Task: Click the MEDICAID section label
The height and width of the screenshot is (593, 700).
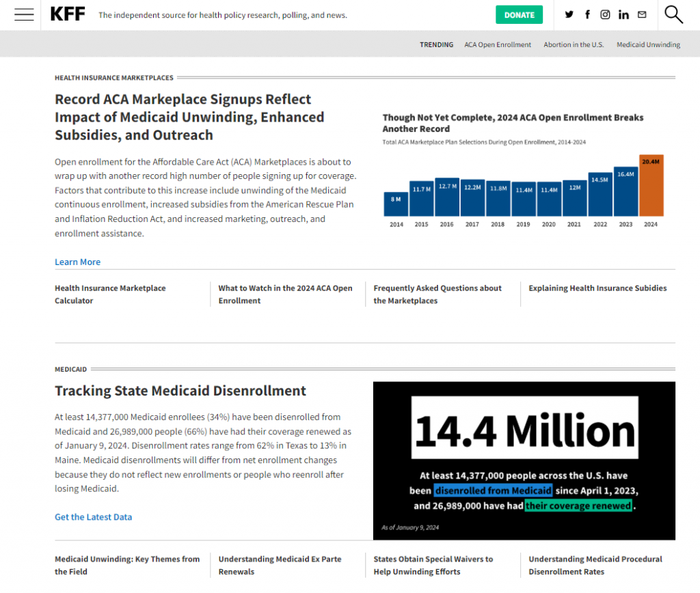Action: (70, 370)
